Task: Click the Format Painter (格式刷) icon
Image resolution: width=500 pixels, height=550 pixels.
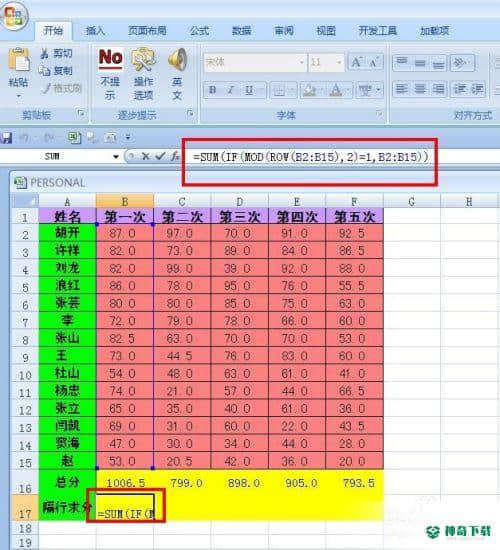Action: tap(45, 88)
